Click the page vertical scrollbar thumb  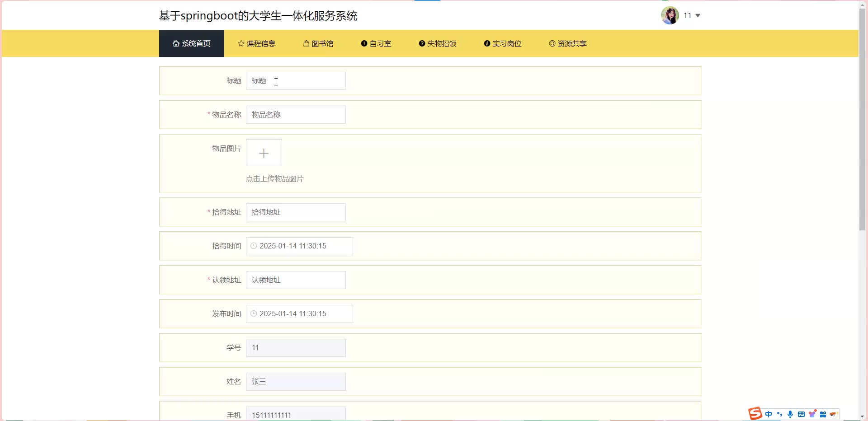point(862,117)
